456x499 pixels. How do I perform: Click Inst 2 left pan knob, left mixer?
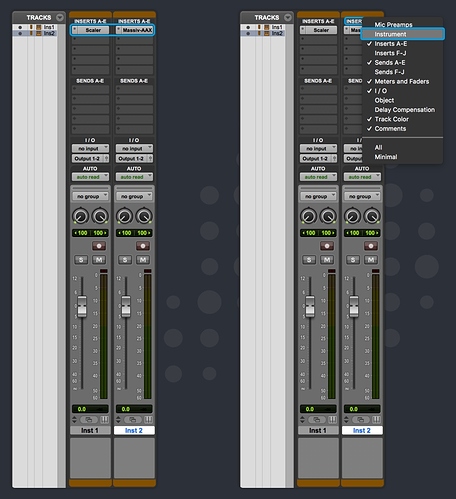point(125,216)
